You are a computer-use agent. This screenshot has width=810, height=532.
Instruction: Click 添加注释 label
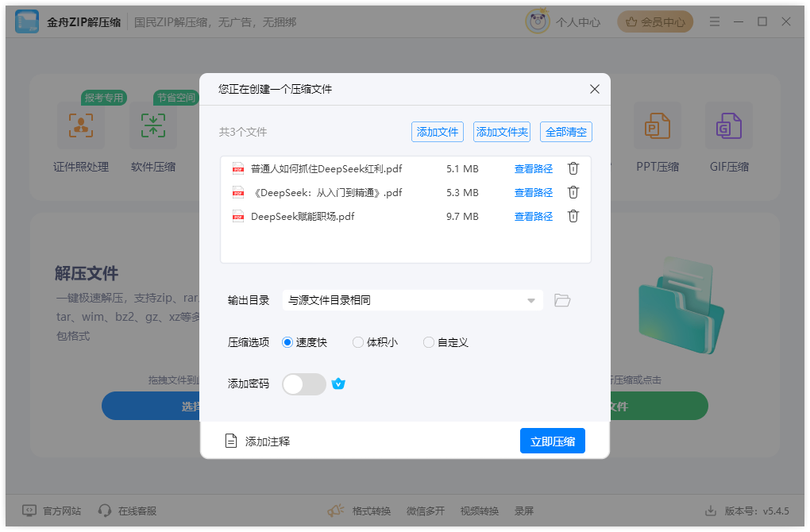pyautogui.click(x=268, y=441)
